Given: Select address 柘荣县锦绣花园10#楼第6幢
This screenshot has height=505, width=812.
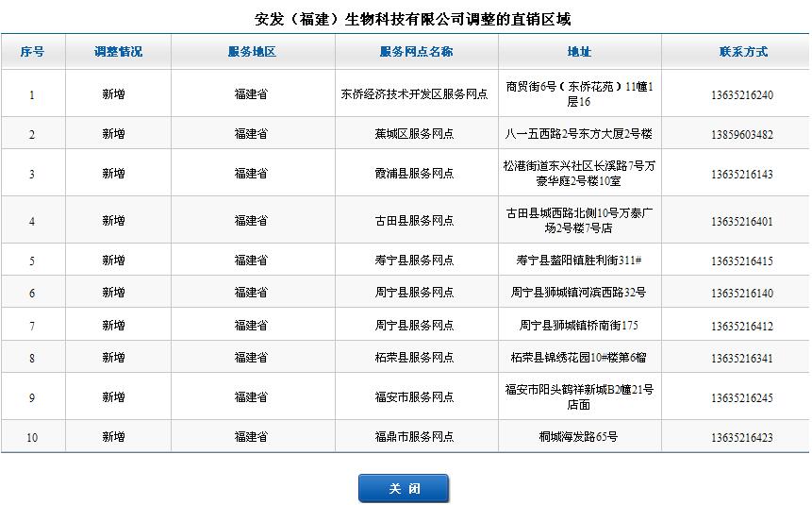Looking at the screenshot, I should coord(579,357).
